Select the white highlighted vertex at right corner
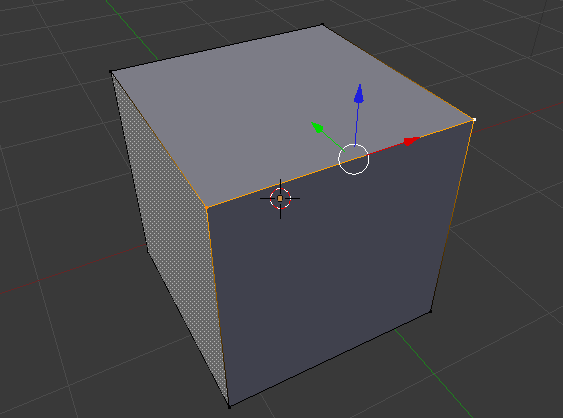The width and height of the screenshot is (563, 418). [x=474, y=119]
